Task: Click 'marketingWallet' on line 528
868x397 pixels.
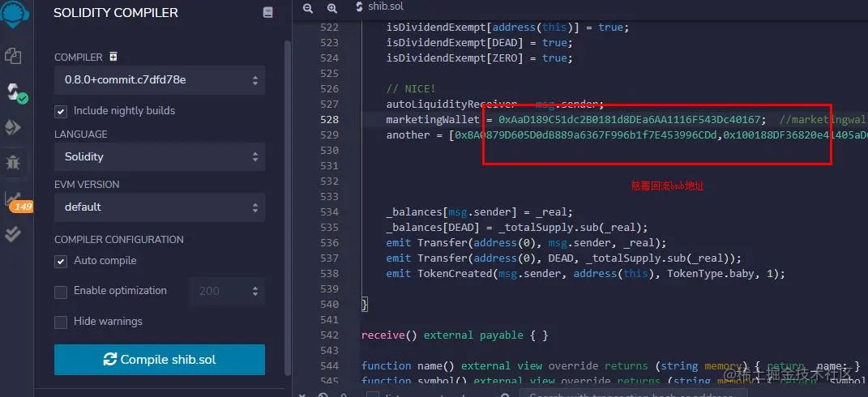Action: click(432, 120)
